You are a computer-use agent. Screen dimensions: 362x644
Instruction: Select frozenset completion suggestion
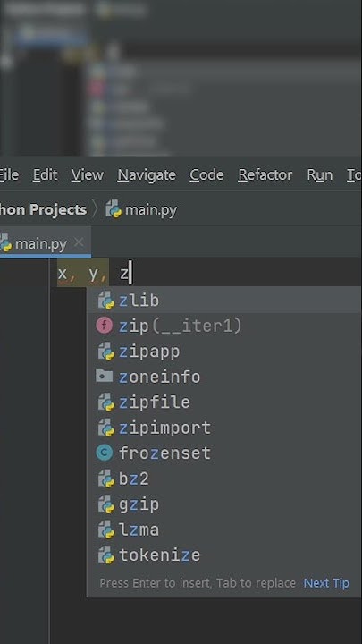pos(224,453)
